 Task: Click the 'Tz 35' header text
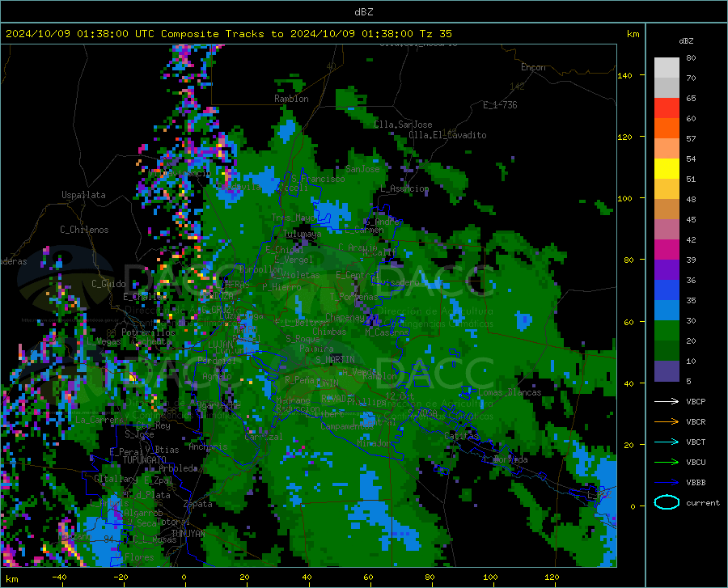(436, 34)
